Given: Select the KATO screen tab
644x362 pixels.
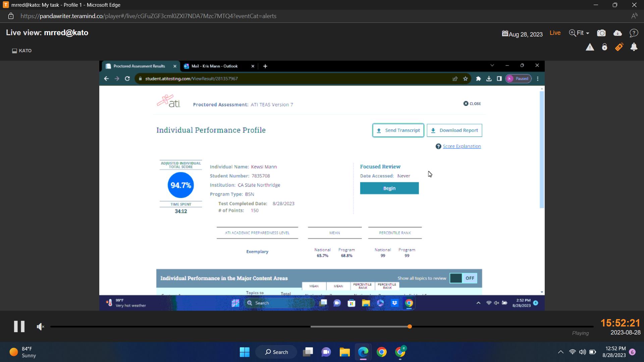Looking at the screenshot, I should pos(22,51).
